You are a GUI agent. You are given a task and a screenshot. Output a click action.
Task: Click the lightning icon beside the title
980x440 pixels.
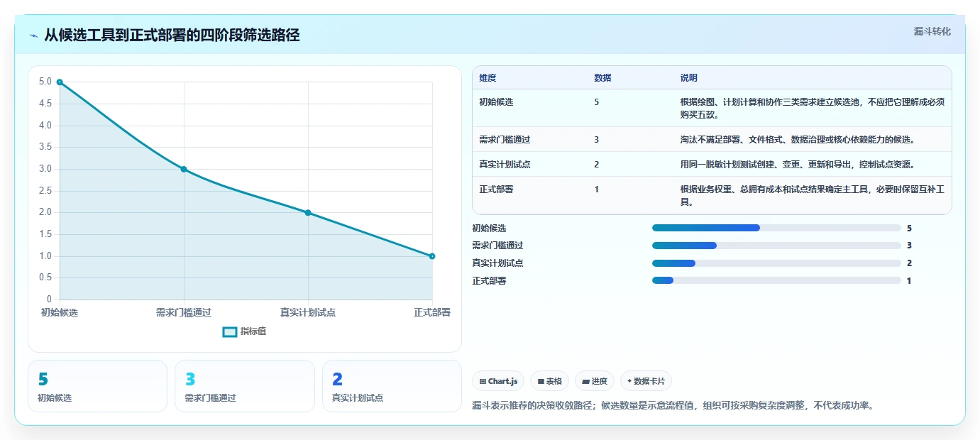[x=33, y=35]
